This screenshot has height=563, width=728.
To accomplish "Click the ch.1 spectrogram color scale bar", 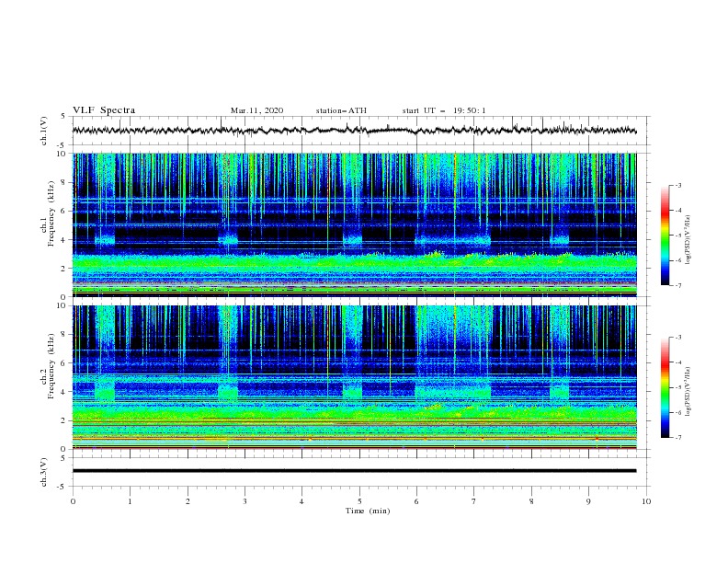I will 665,236.
